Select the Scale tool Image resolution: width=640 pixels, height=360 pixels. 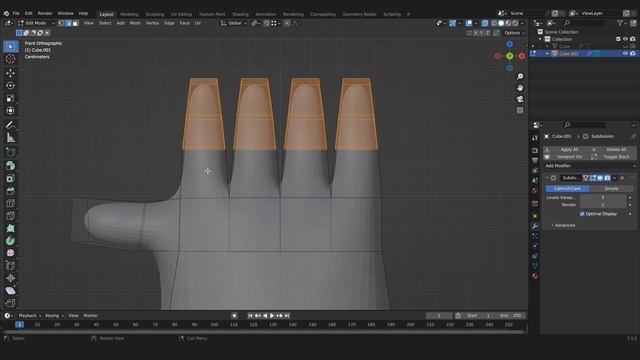click(11, 98)
